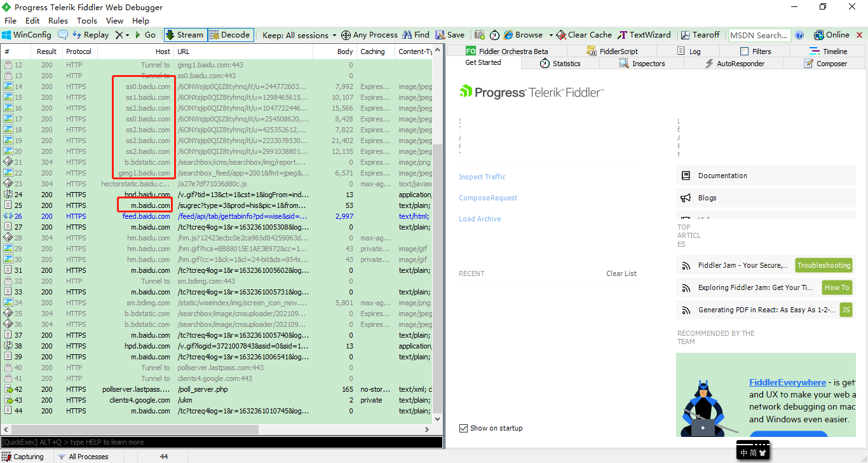
Task: Click the Online status indicator
Action: coord(831,35)
